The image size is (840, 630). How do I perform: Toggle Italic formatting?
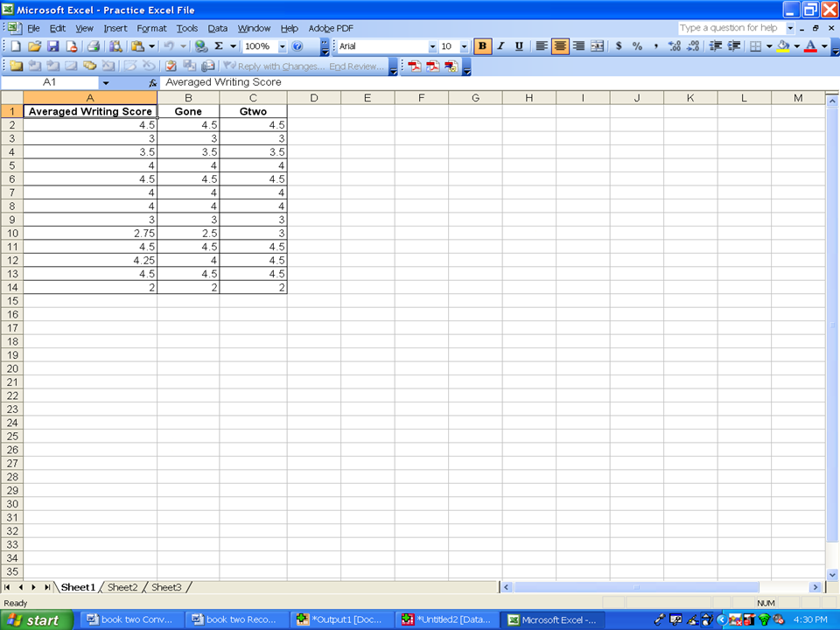500,46
